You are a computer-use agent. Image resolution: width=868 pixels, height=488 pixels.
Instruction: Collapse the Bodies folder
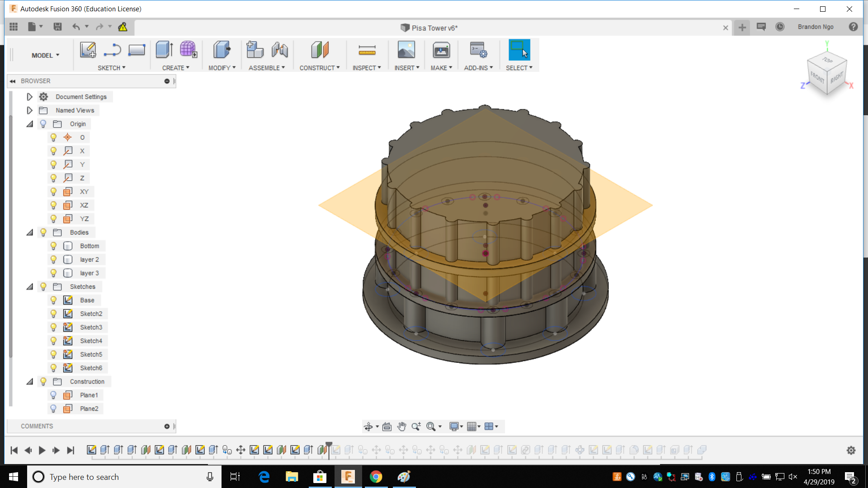click(30, 232)
